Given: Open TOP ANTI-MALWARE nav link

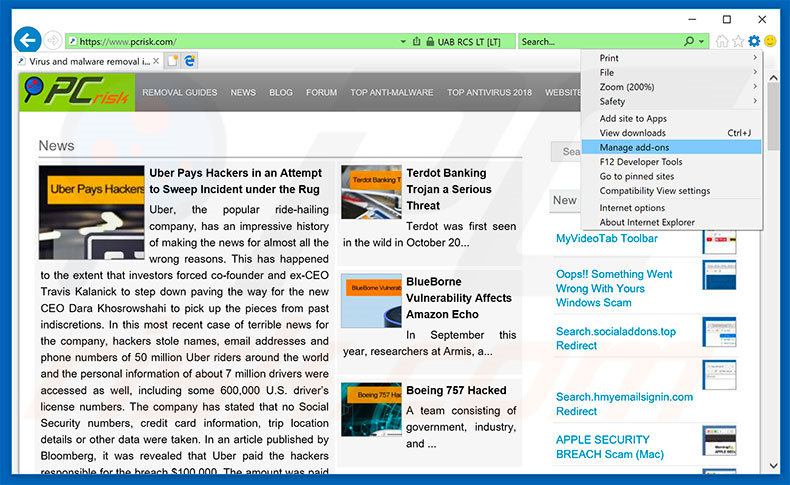Looking at the screenshot, I should tap(391, 93).
